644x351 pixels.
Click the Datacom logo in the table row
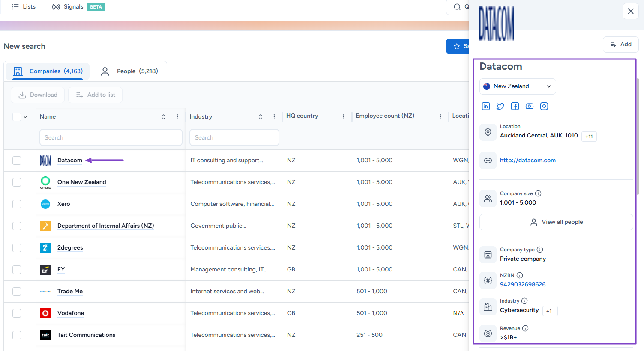pyautogui.click(x=45, y=161)
